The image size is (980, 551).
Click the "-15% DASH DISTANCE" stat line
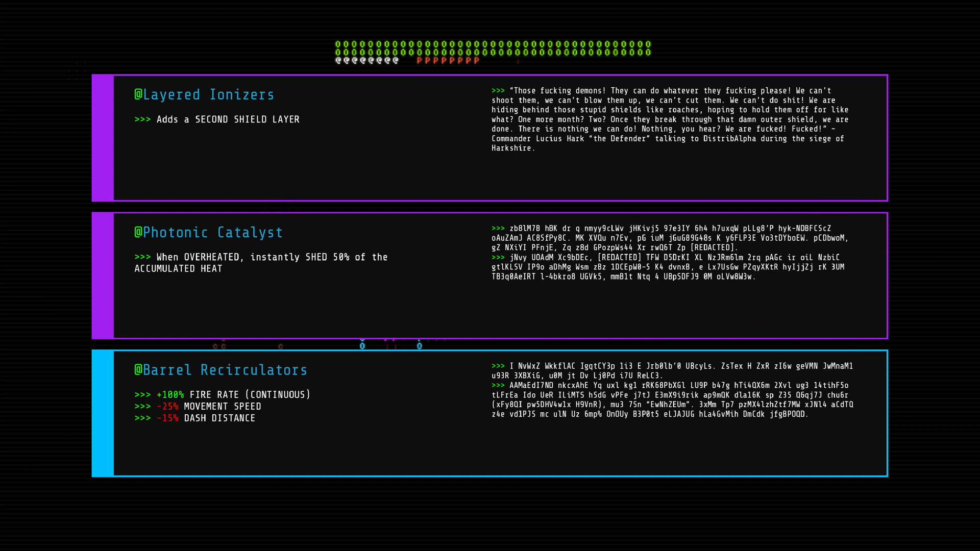[x=195, y=418]
